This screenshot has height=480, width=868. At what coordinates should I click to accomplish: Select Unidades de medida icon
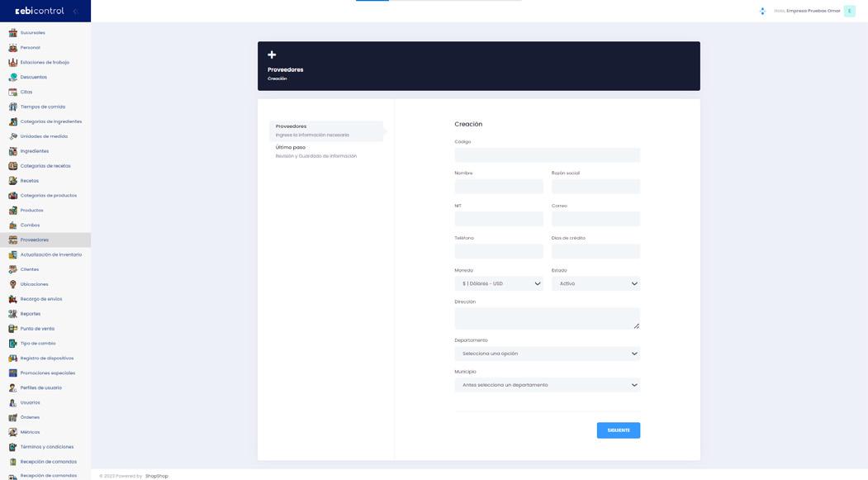12,136
